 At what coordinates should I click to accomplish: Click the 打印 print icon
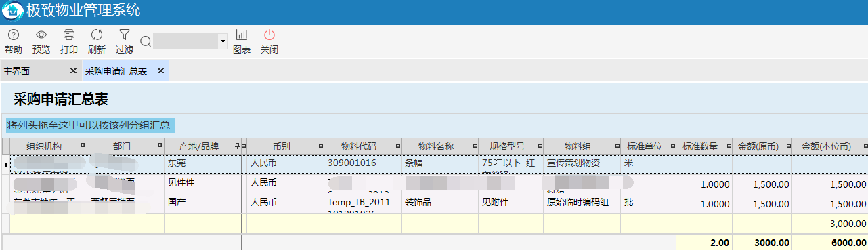69,35
